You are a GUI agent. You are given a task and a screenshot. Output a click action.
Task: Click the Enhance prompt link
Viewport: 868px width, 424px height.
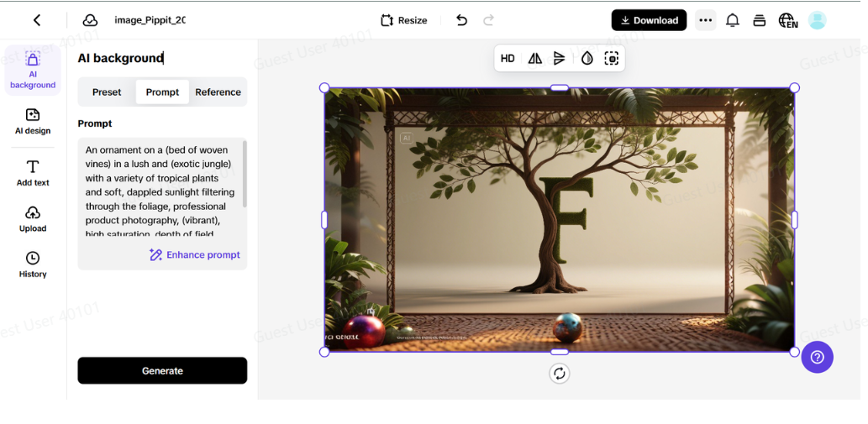[x=195, y=254]
